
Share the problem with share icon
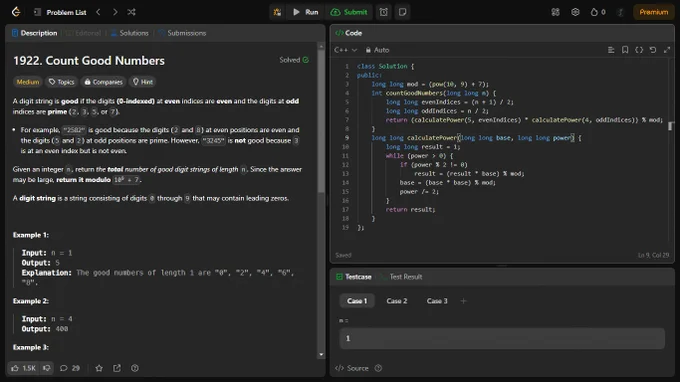(x=117, y=368)
